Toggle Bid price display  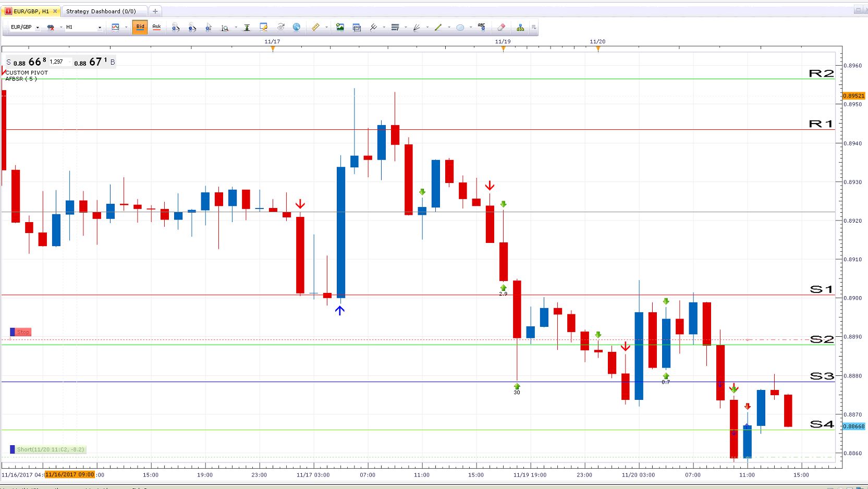(140, 27)
